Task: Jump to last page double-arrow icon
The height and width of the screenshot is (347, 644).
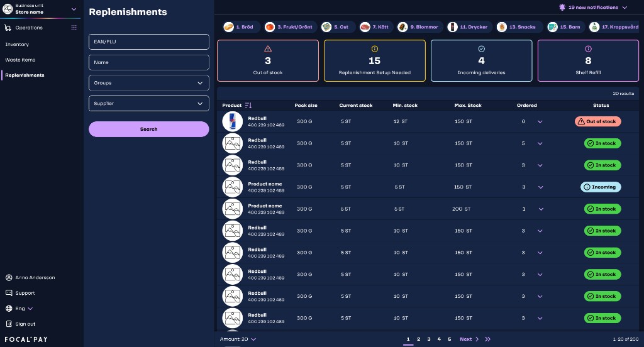Action: pyautogui.click(x=487, y=339)
